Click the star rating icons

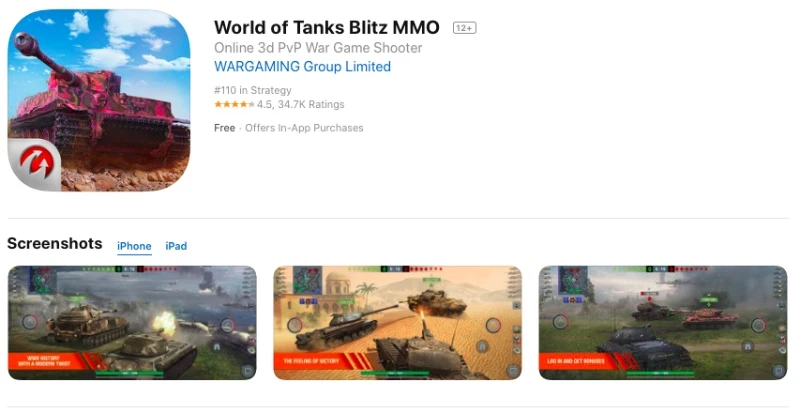234,105
